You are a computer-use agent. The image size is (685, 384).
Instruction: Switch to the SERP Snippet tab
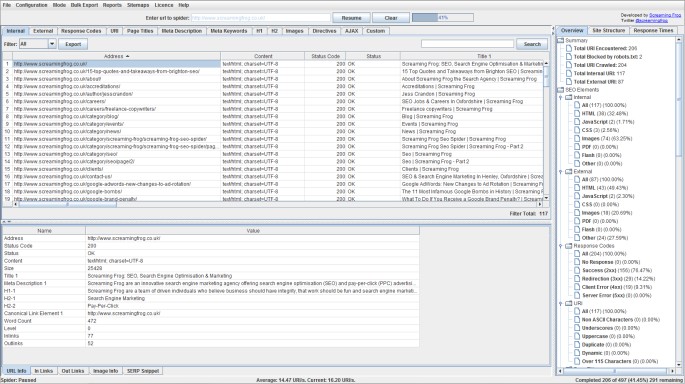click(143, 371)
